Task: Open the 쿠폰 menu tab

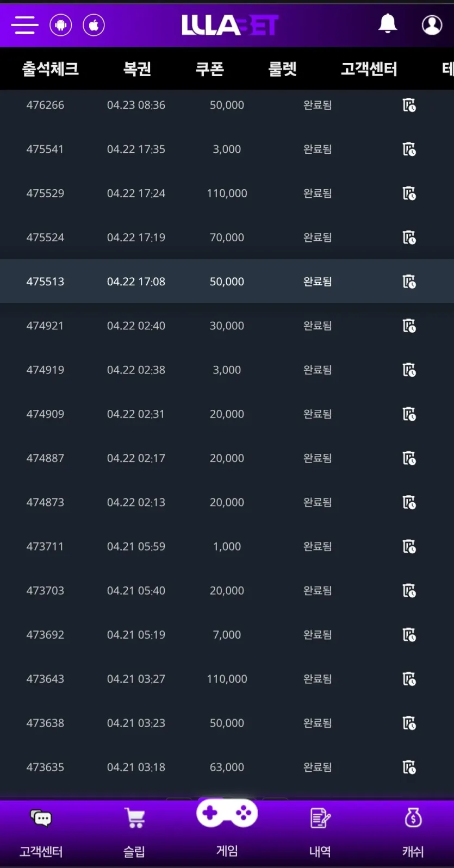Action: point(210,69)
